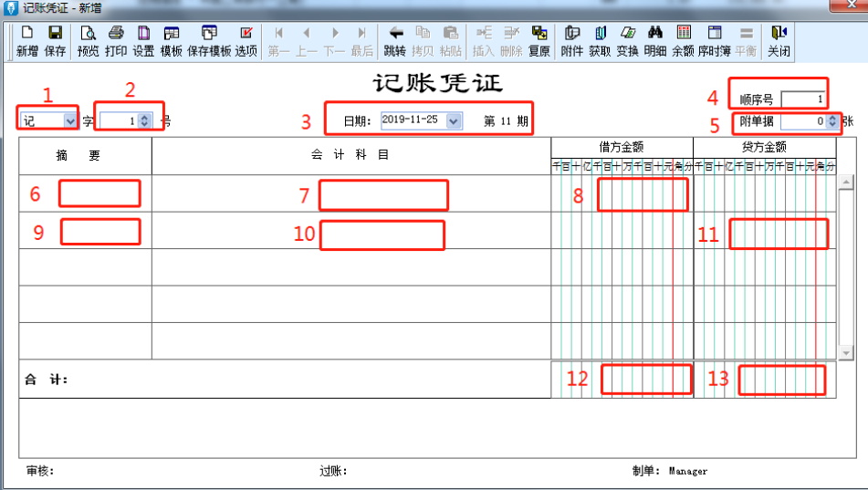Click the 附单据 attachment count spinner

[832, 120]
